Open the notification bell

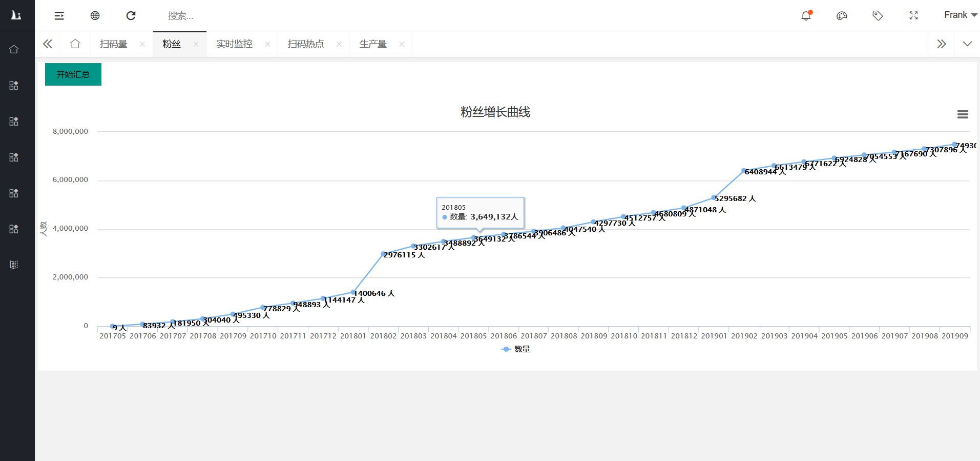(x=806, y=16)
